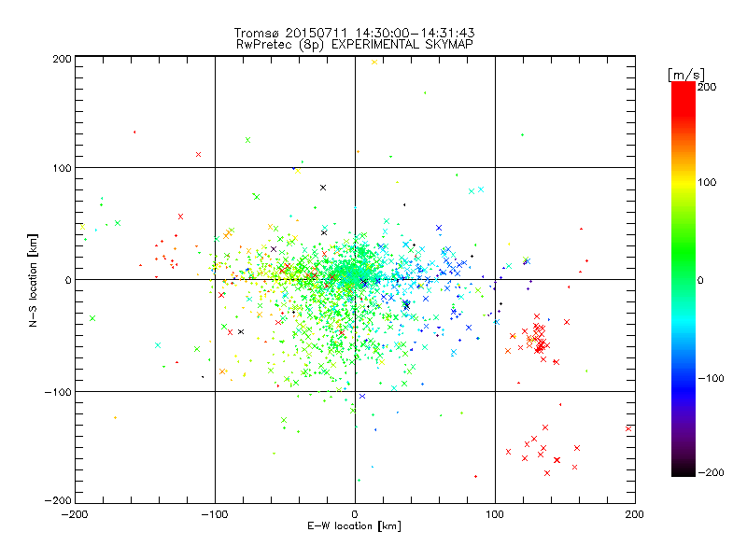This screenshot has height=560, width=747.
Task: Click the '100' tick on the N-S axis
Action: [x=62, y=168]
